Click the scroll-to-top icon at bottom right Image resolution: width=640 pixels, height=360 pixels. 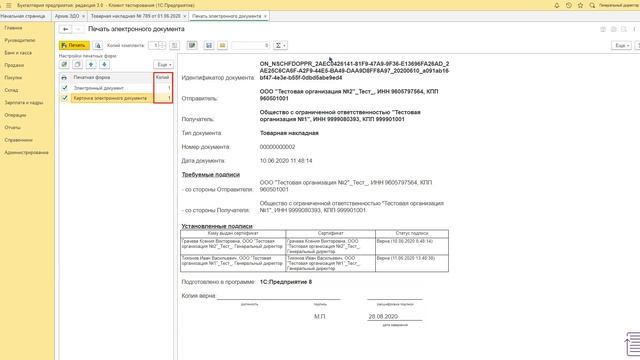coord(632,344)
